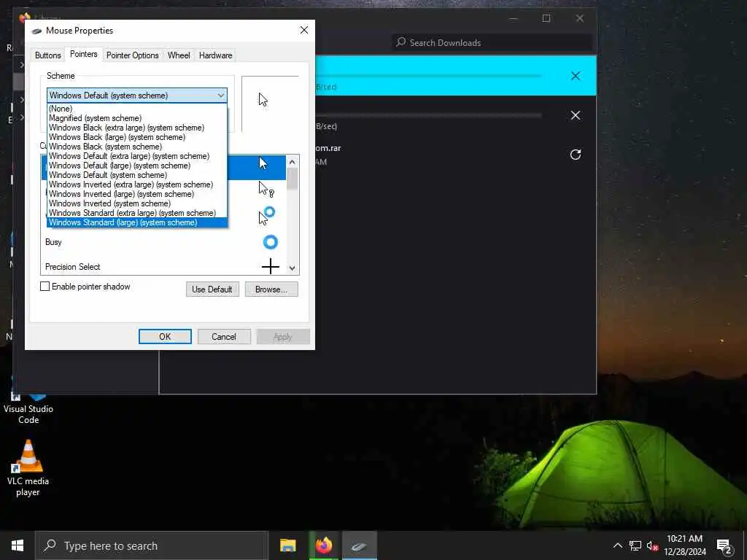Open the Hardware tab

215,55
